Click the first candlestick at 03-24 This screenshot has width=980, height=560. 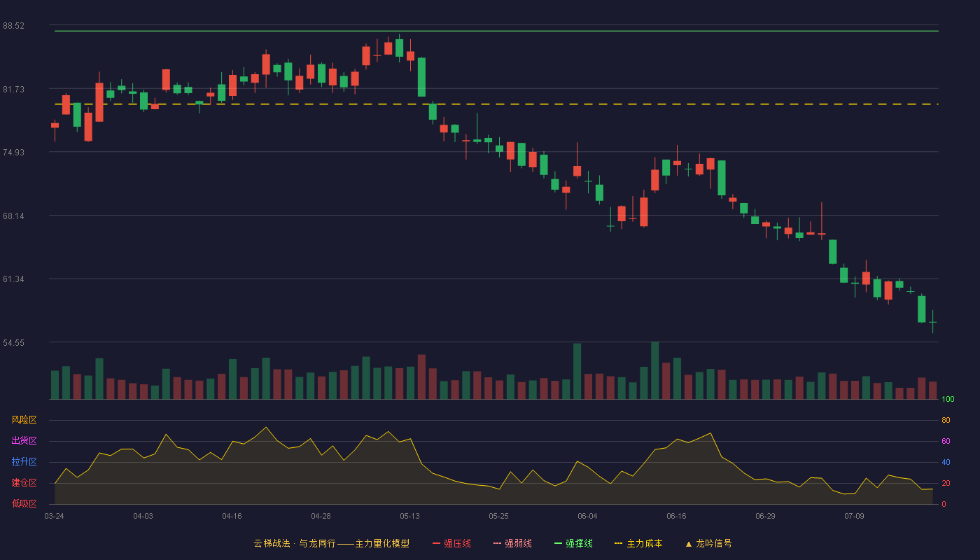(x=55, y=126)
